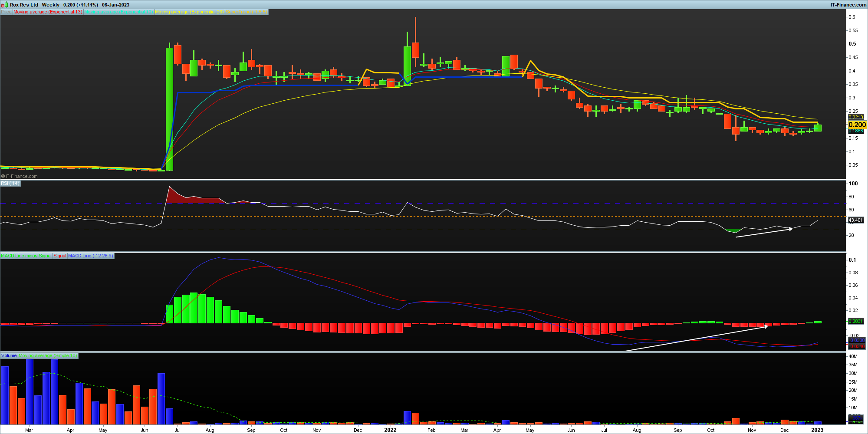Click the candlestick icon beside Rox Res Ltd
This screenshot has width=868, height=434.
click(5, 5)
